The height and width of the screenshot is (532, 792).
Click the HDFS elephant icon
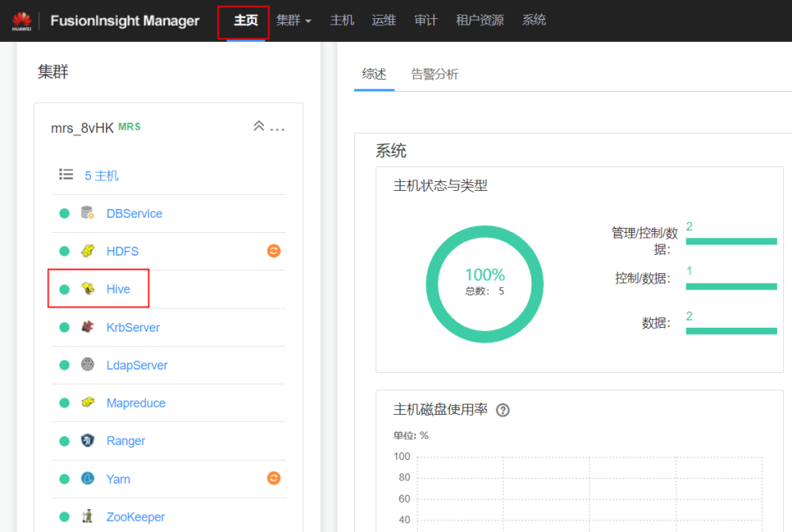87,251
